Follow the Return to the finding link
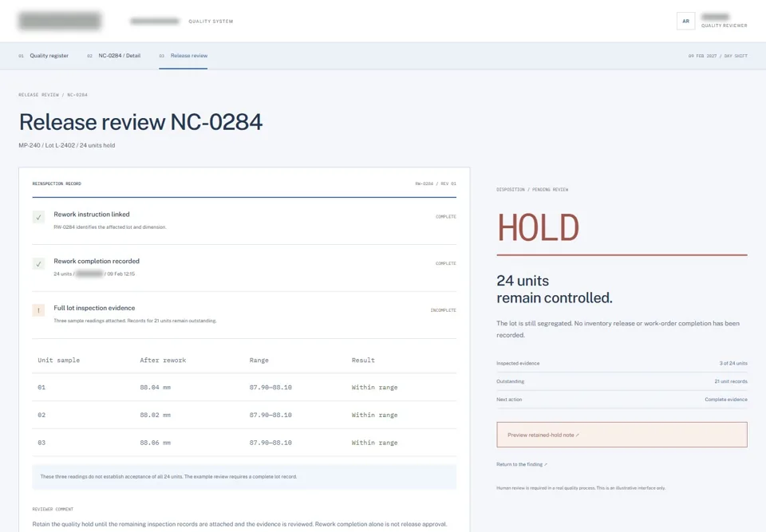This screenshot has height=532, width=766. pos(522,464)
